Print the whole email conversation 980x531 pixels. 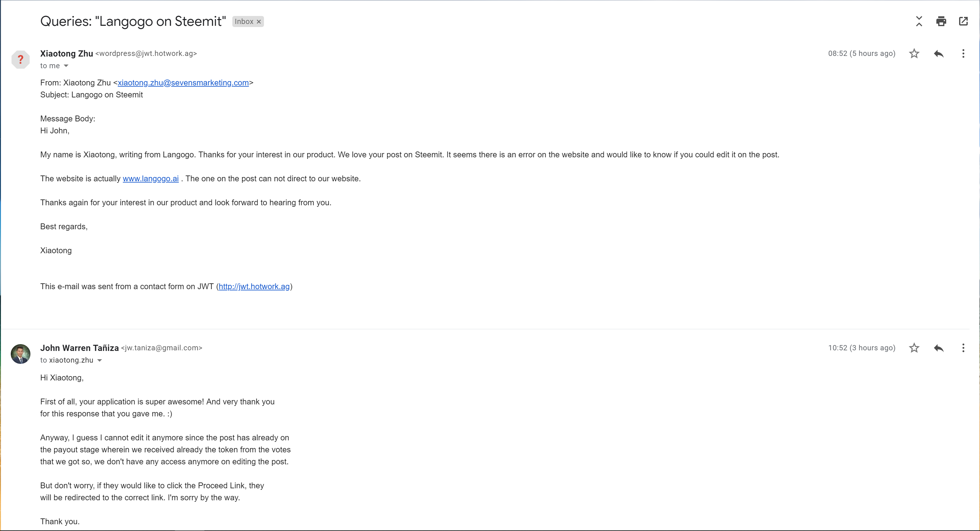tap(941, 21)
